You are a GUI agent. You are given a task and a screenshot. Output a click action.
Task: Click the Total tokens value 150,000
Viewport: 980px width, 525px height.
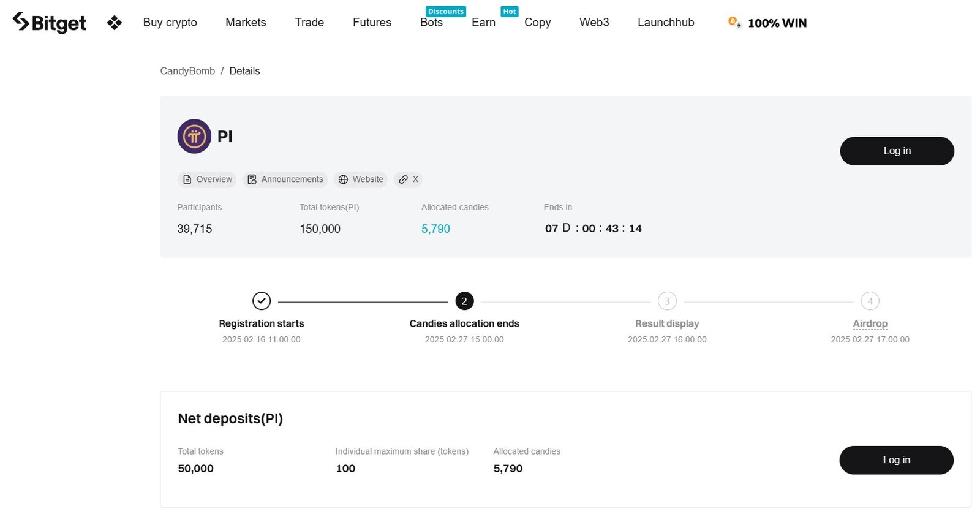click(x=320, y=229)
